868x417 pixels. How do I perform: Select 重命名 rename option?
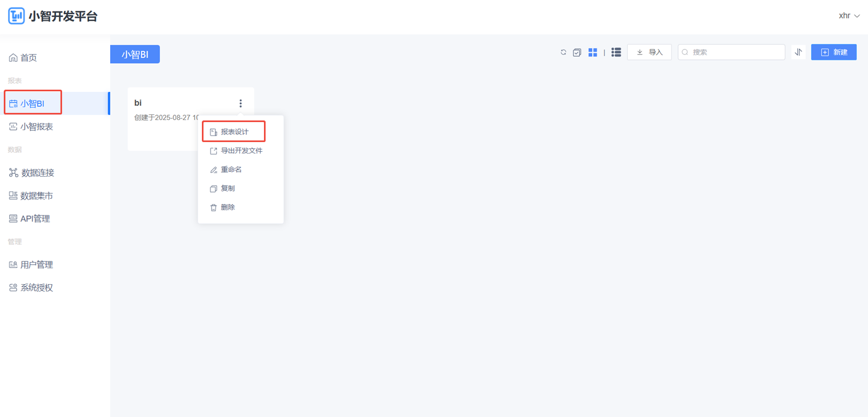coord(231,170)
